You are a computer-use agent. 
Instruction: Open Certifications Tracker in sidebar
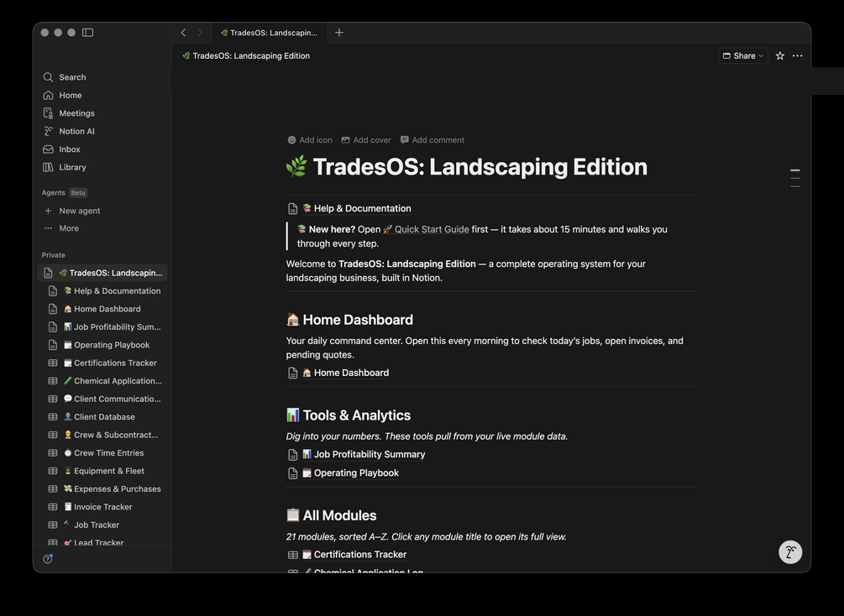coord(102,363)
